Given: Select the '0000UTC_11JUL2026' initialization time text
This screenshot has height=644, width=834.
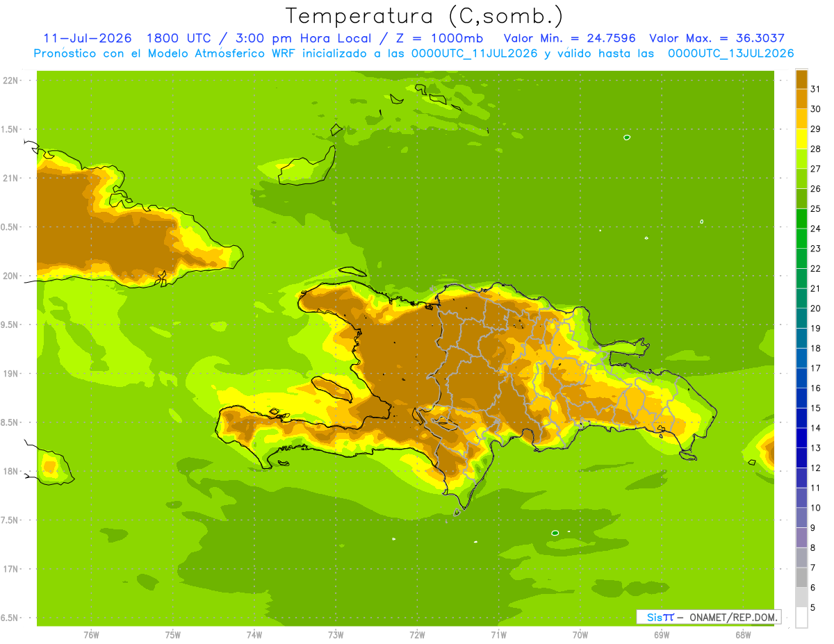Looking at the screenshot, I should 475,53.
